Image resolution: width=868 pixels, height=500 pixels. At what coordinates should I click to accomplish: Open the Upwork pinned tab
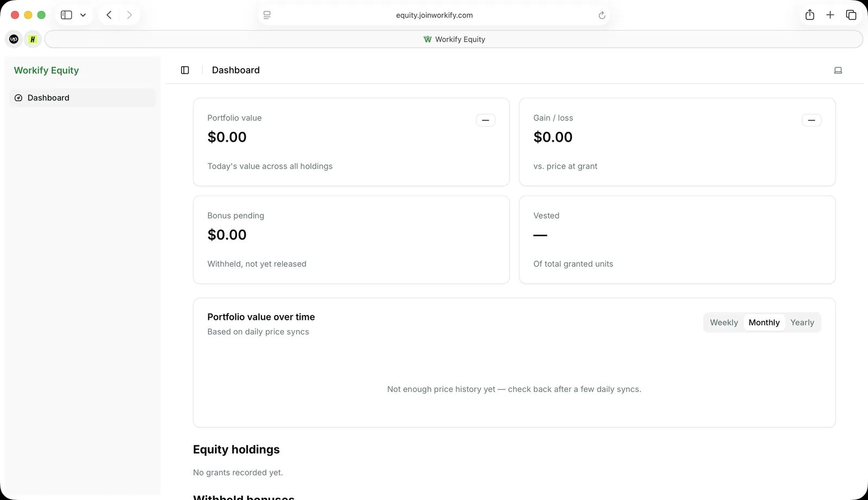(x=14, y=39)
